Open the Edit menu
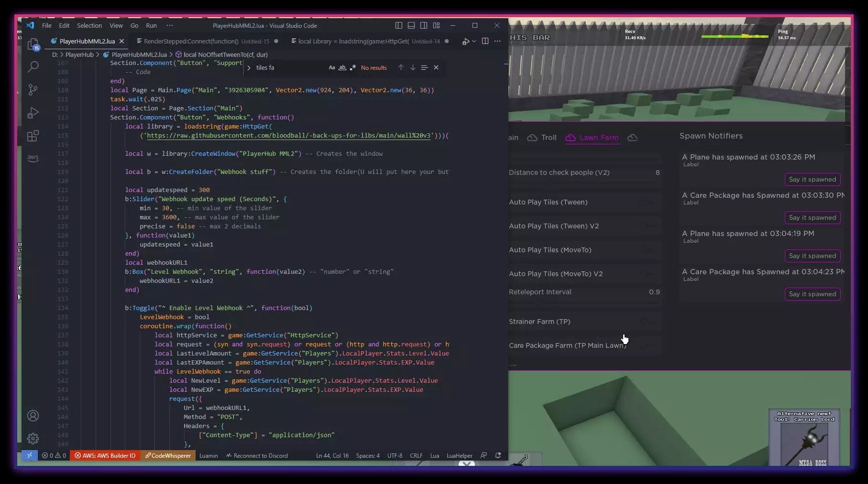The image size is (868, 484). tap(64, 25)
